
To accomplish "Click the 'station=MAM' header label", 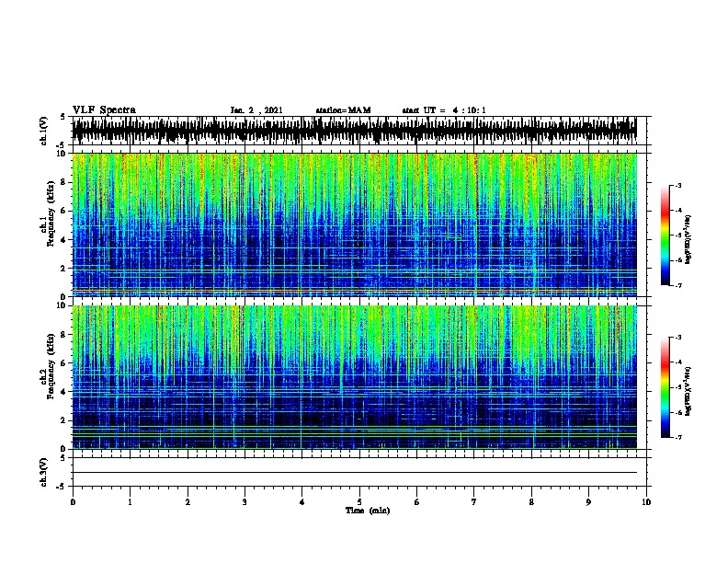I will coord(343,110).
